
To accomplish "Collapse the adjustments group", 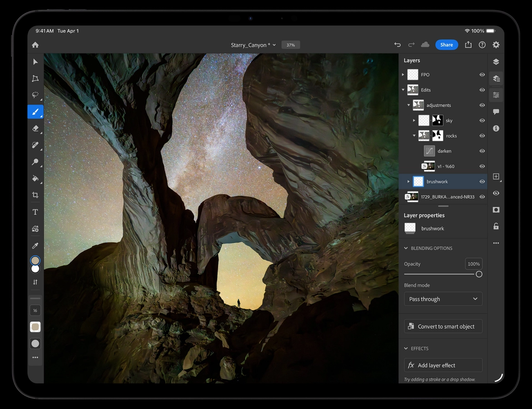I will tap(408, 105).
